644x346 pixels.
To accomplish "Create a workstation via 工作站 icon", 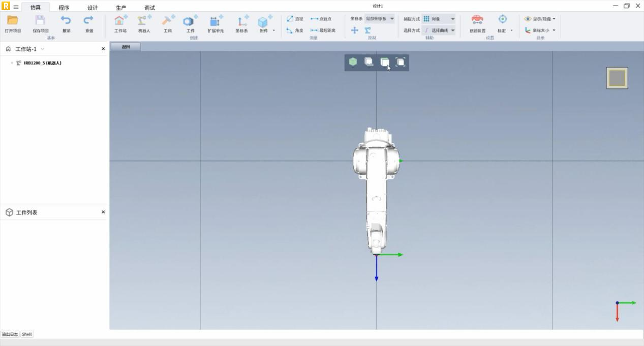I will 120,21.
